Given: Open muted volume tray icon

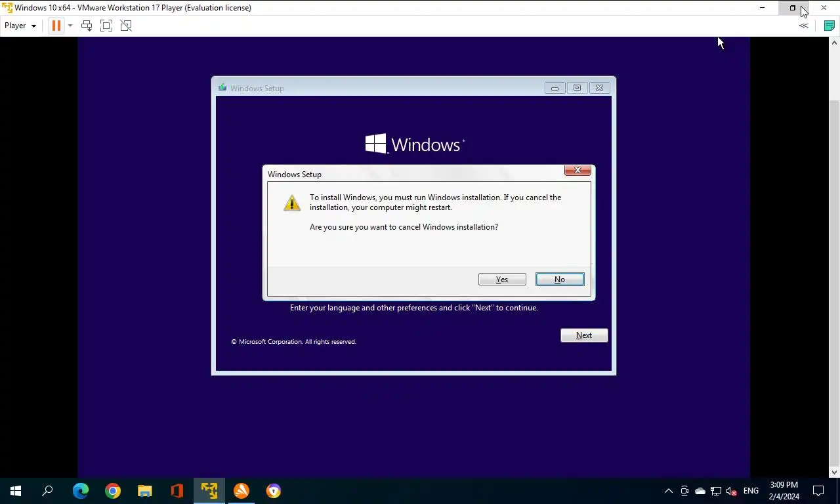Looking at the screenshot, I should 732,491.
